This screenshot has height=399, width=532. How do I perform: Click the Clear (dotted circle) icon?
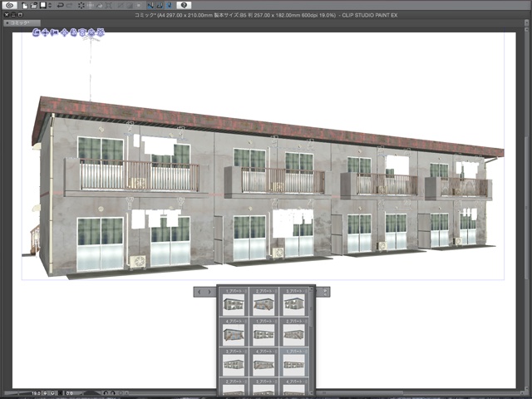click(x=81, y=5)
